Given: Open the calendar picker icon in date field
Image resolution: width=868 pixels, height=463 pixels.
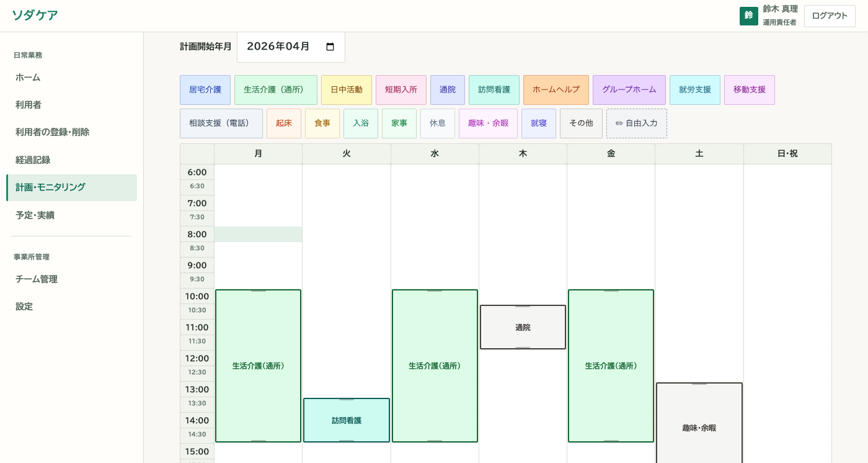Looking at the screenshot, I should [330, 47].
